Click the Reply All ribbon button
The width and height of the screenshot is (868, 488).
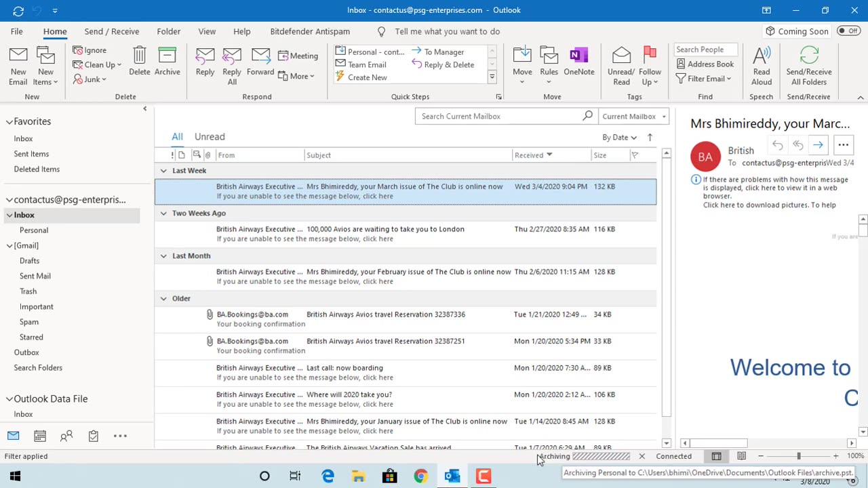tap(232, 66)
